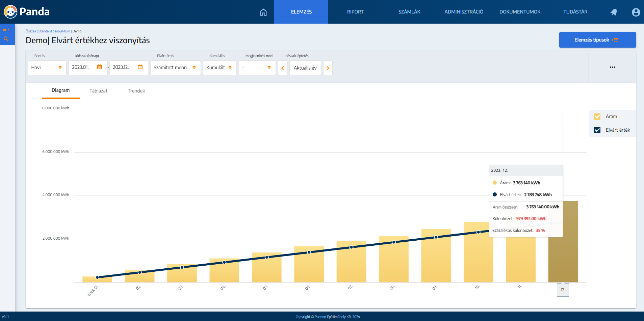Expand the Kumulálás dropdown set to Kumulált
Viewport: 644px width, 321px height.
pos(220,68)
